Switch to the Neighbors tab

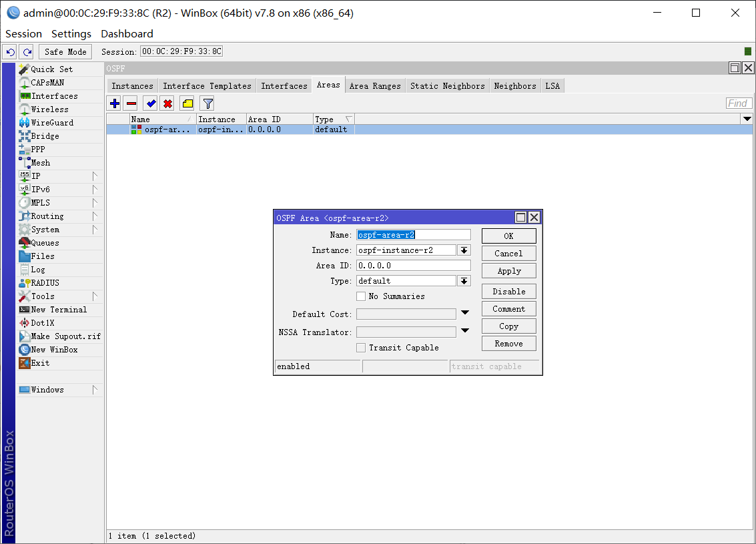tap(515, 86)
